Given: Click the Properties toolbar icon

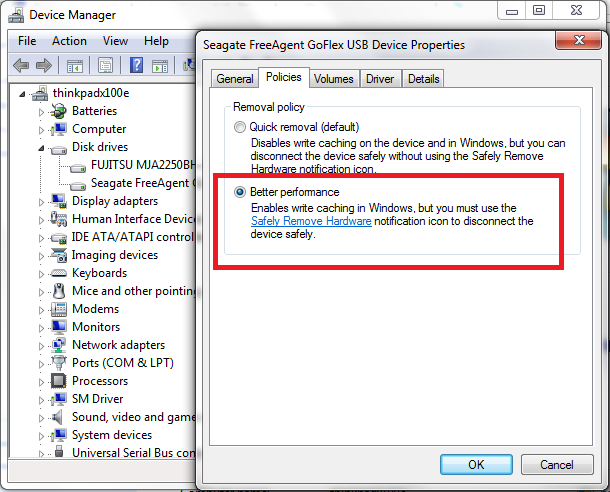Looking at the screenshot, I should (x=105, y=65).
